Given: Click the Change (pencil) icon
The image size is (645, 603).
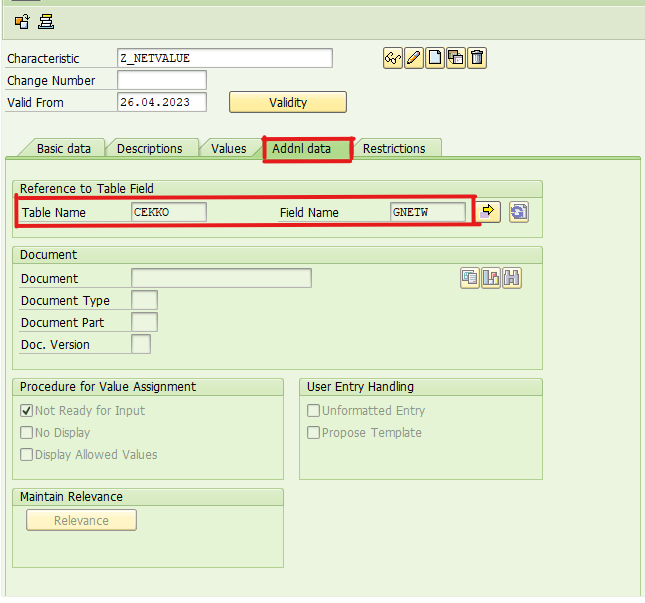Looking at the screenshot, I should [x=414, y=58].
